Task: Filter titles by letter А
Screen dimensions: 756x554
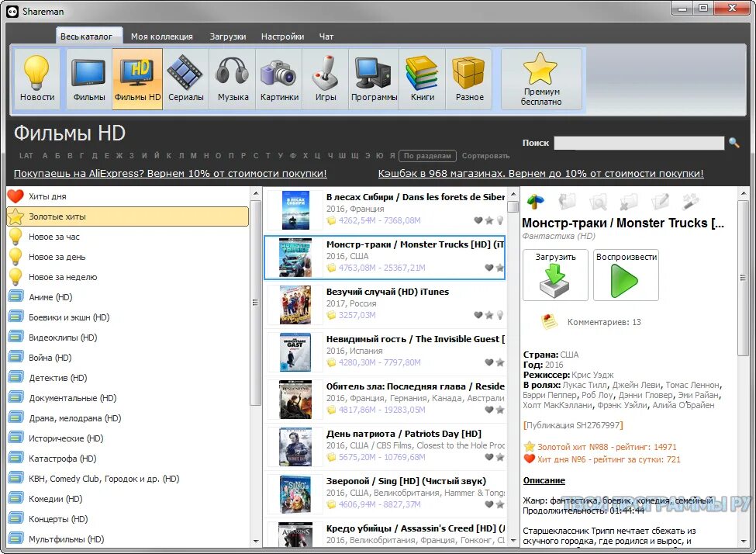Action: (x=45, y=156)
